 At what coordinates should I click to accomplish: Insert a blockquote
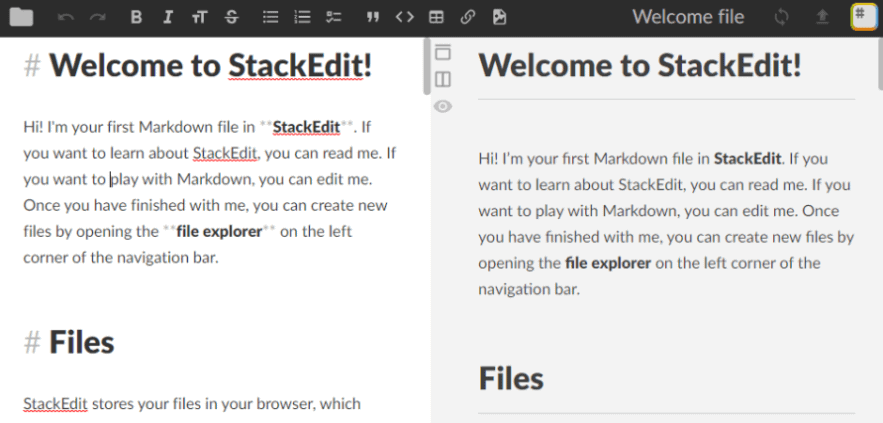click(x=372, y=17)
